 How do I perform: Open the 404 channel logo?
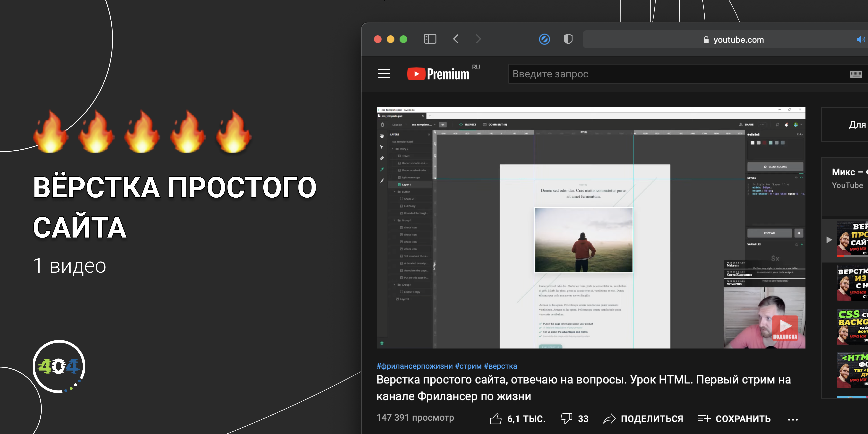[59, 366]
